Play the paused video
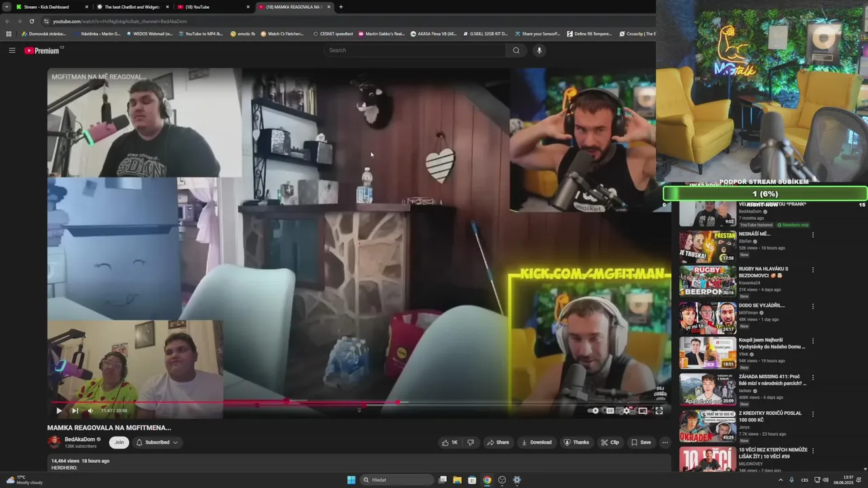 59,410
